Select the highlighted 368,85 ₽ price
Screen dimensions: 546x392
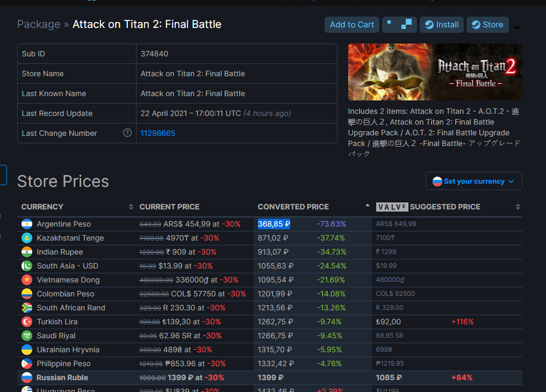(274, 224)
